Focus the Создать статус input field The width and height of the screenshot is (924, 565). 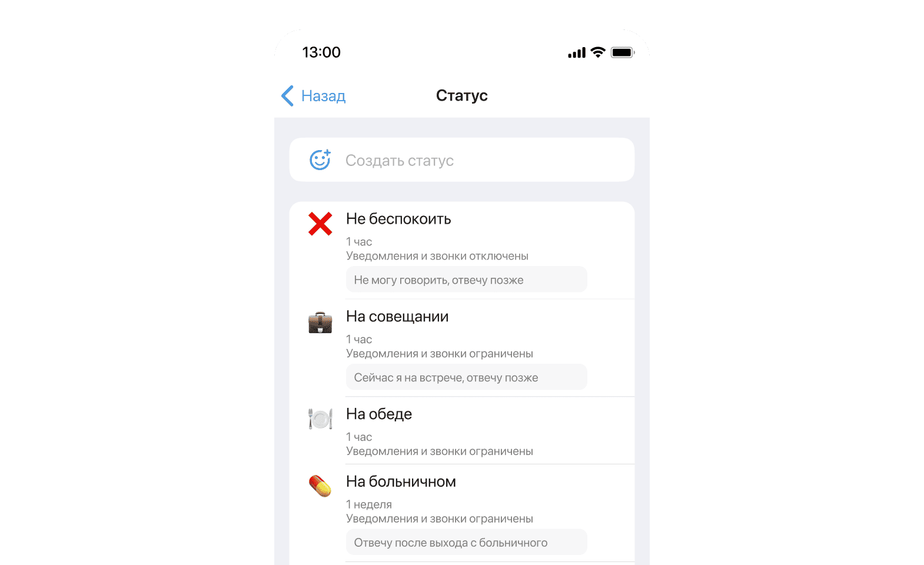[462, 160]
